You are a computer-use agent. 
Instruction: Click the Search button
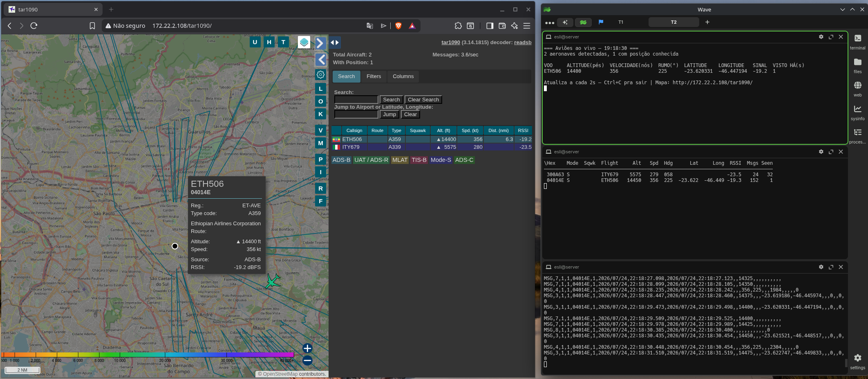coord(391,100)
